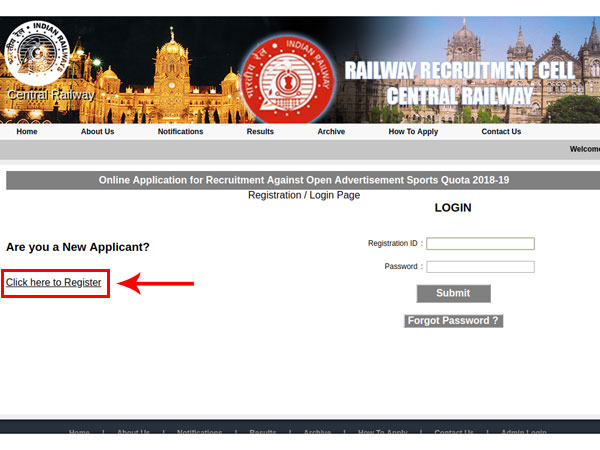Focus the Registration ID input field
The height and width of the screenshot is (450, 600).
[481, 244]
